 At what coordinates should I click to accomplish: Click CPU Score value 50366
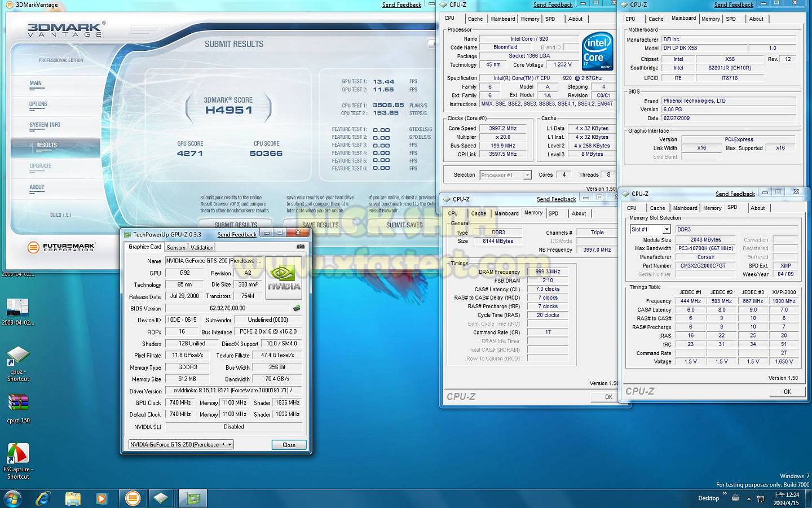point(266,153)
